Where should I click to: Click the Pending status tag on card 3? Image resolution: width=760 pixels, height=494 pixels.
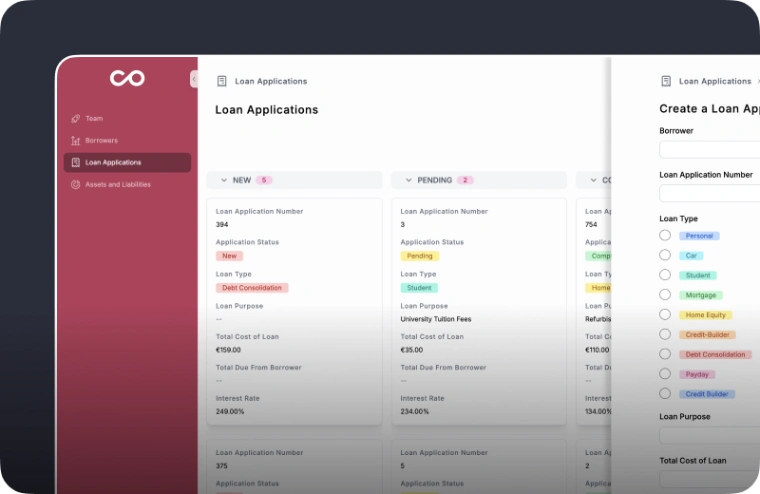coord(420,256)
